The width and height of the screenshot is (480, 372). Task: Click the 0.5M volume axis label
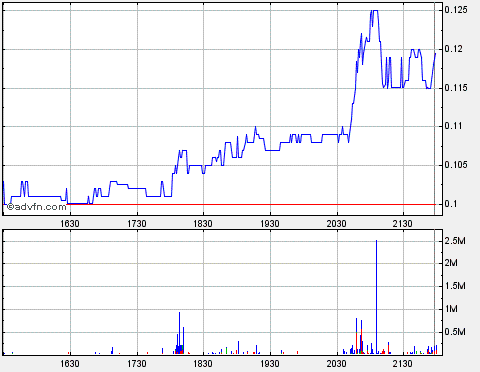455,332
